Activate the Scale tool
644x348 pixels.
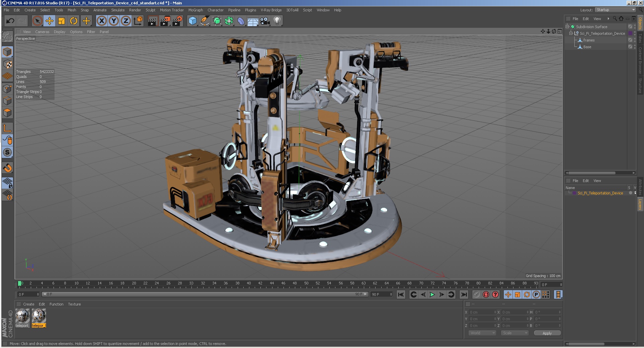pos(62,21)
